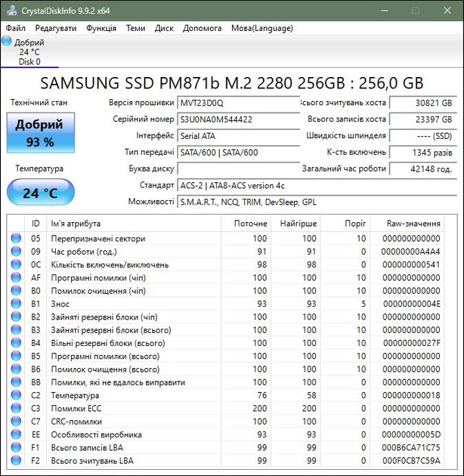
Task: Click status orb for attribute B5
Action: pyautogui.click(x=16, y=356)
